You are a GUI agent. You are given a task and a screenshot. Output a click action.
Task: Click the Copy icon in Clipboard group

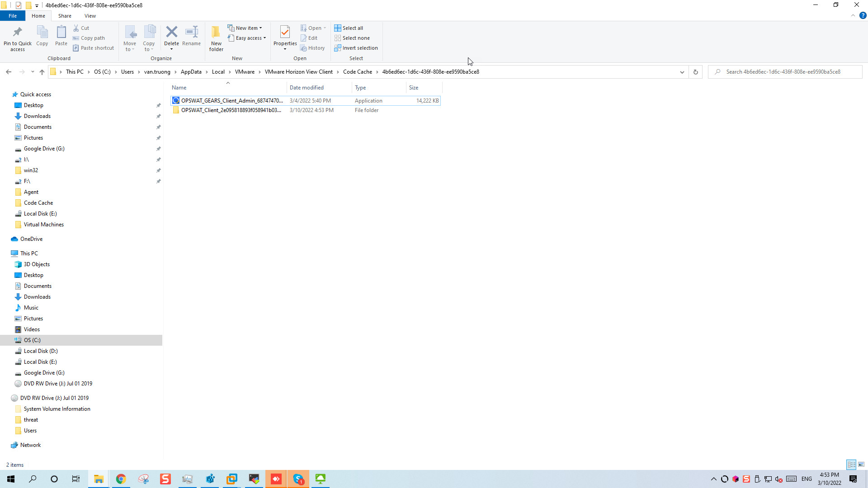42,32
